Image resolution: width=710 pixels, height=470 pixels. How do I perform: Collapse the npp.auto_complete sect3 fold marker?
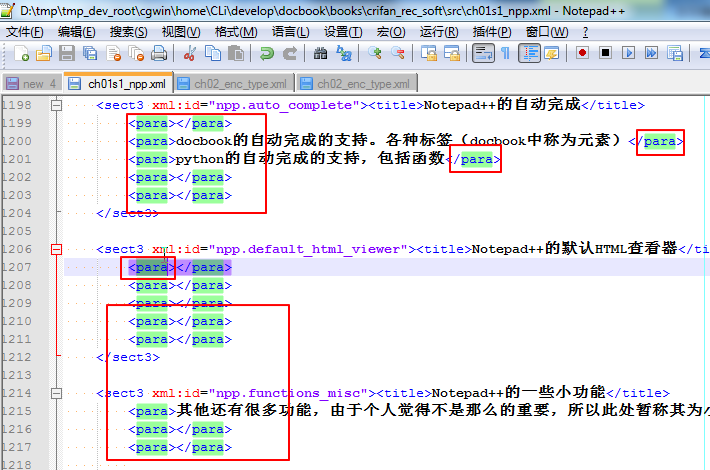(x=56, y=105)
